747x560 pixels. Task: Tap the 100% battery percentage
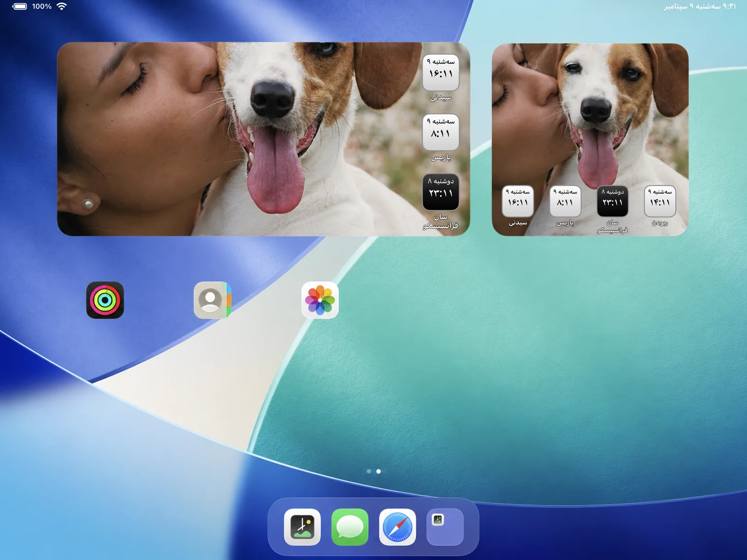pos(42,6)
